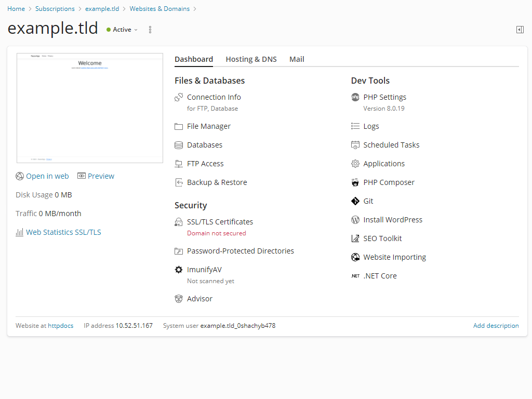Click the website preview thumbnail
This screenshot has height=399, width=532.
[x=90, y=108]
